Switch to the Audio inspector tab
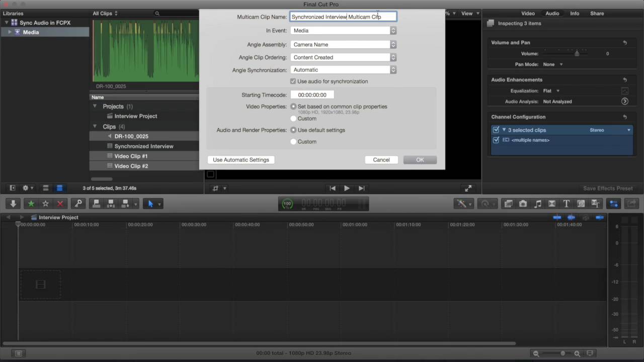The height and width of the screenshot is (362, 644). click(552, 14)
